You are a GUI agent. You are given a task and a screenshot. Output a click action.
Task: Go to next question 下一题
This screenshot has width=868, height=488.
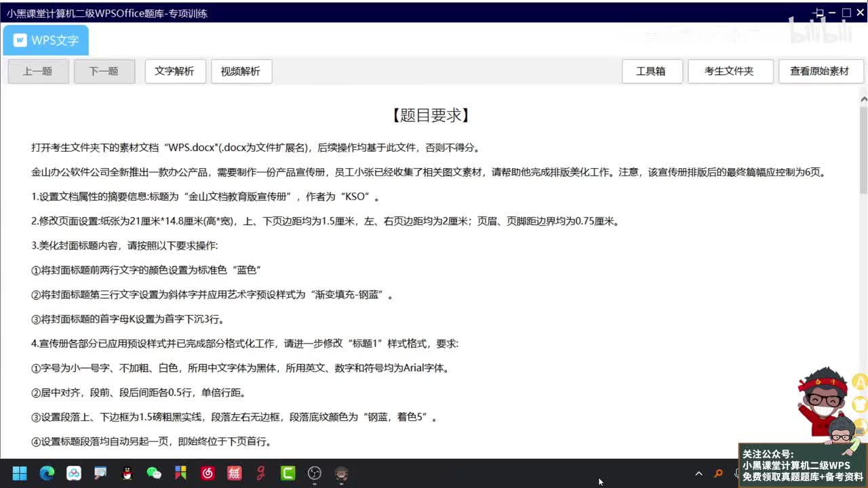click(x=104, y=71)
